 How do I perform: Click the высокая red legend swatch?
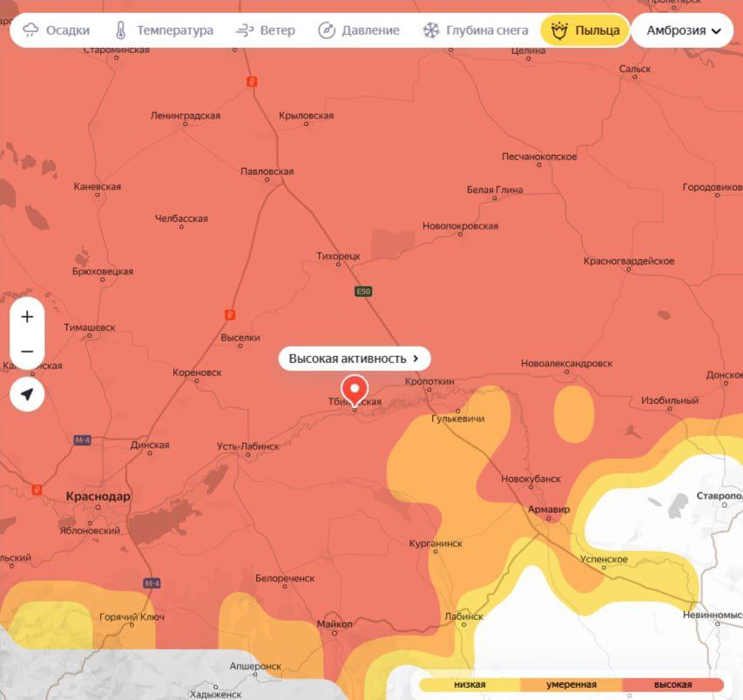[673, 685]
